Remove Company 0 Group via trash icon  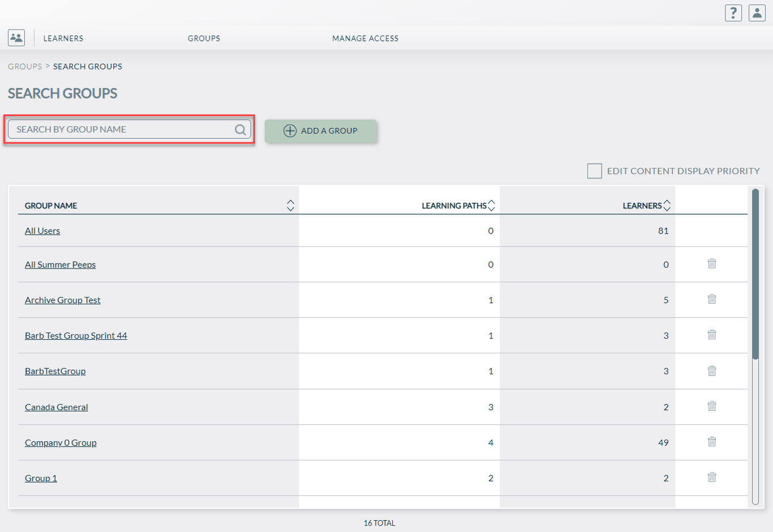click(x=712, y=442)
